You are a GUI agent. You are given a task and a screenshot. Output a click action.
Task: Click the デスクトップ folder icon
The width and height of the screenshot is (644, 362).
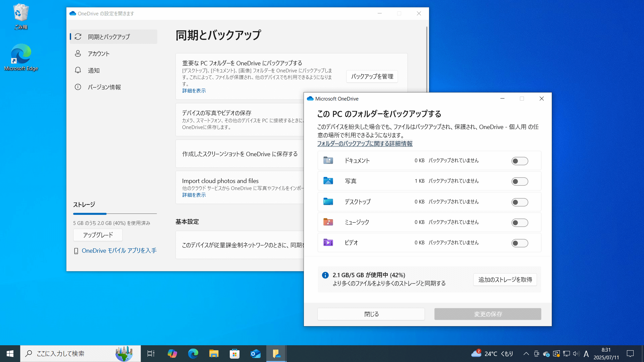point(328,201)
